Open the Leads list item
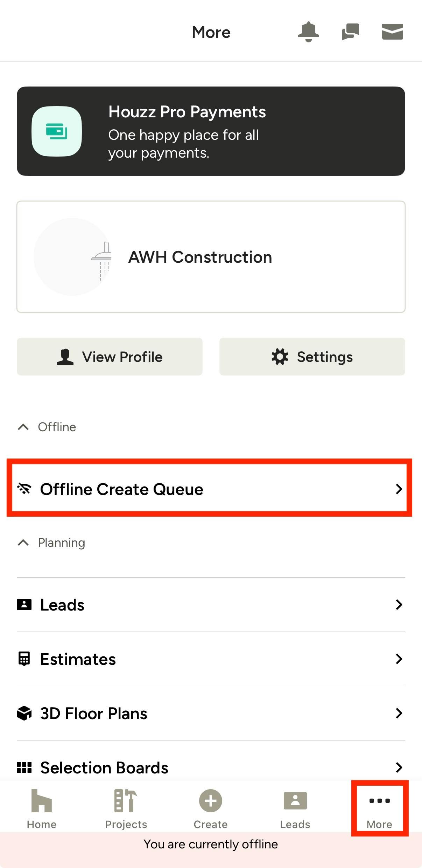 tap(211, 605)
